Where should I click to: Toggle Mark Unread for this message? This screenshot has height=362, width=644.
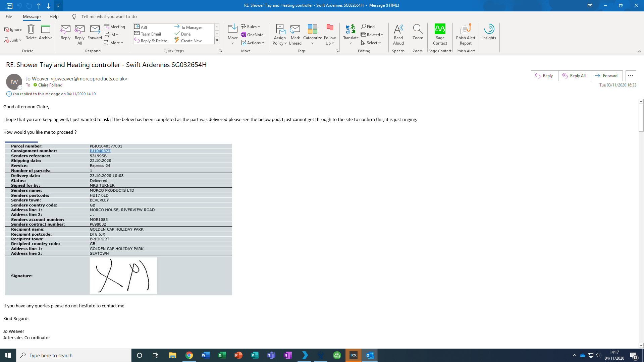295,34
